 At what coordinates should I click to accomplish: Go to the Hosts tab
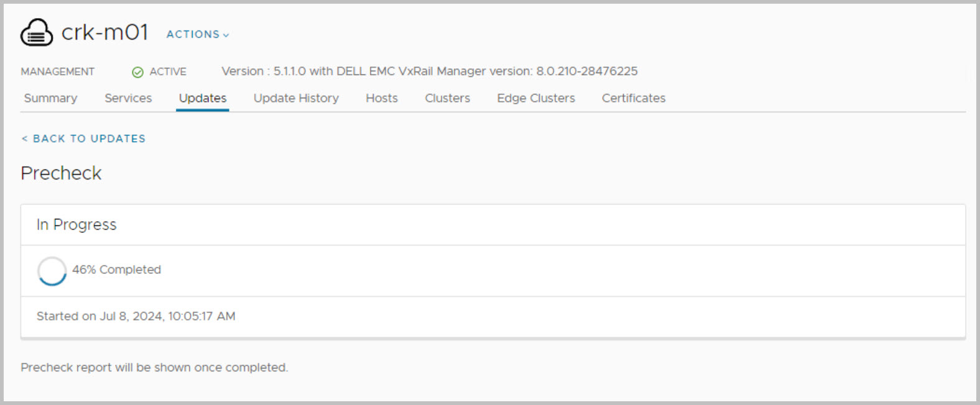point(382,98)
